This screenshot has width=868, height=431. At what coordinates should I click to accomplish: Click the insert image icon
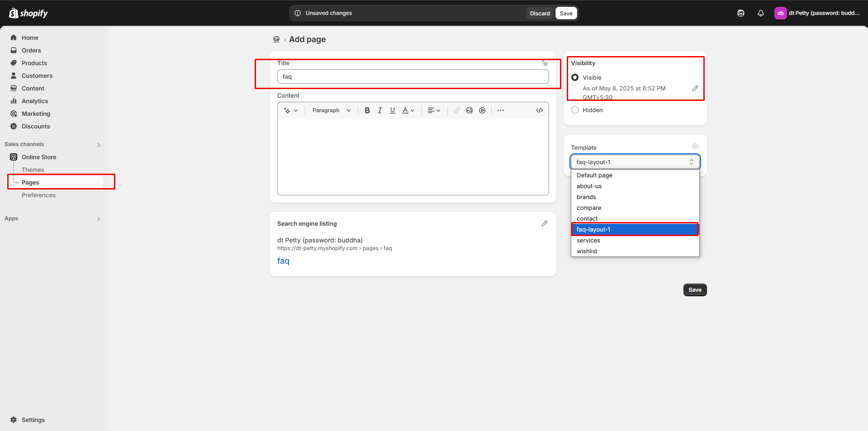[470, 110]
